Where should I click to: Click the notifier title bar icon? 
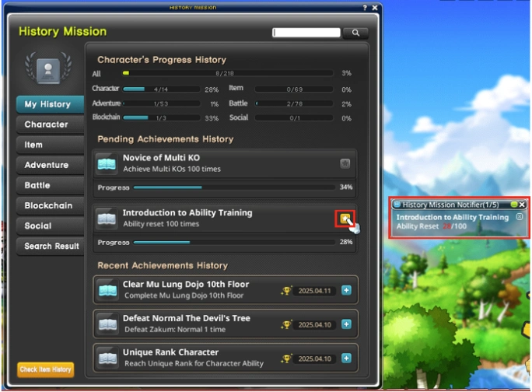[x=397, y=205]
